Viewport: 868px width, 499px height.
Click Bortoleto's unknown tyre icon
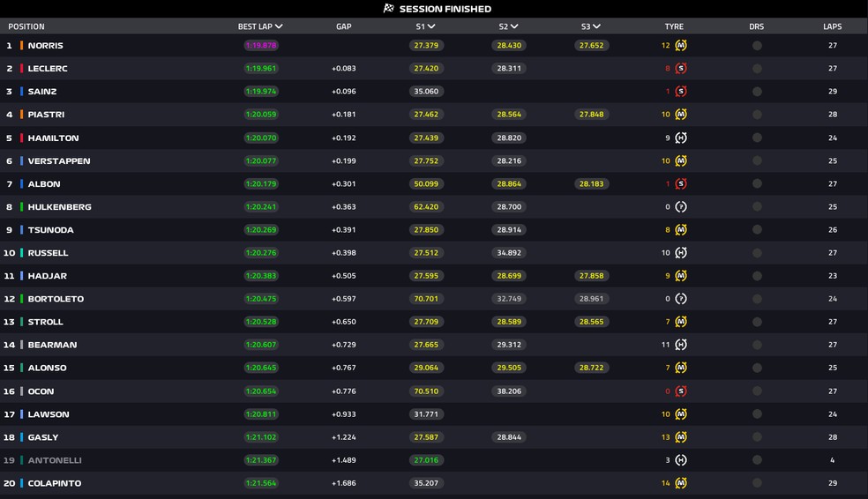681,299
